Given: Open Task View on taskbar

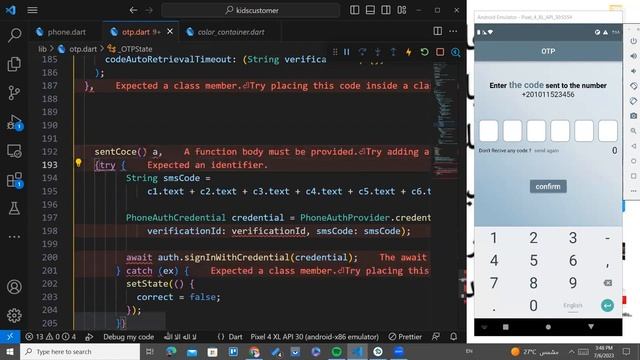Looking at the screenshot, I should point(150,351).
